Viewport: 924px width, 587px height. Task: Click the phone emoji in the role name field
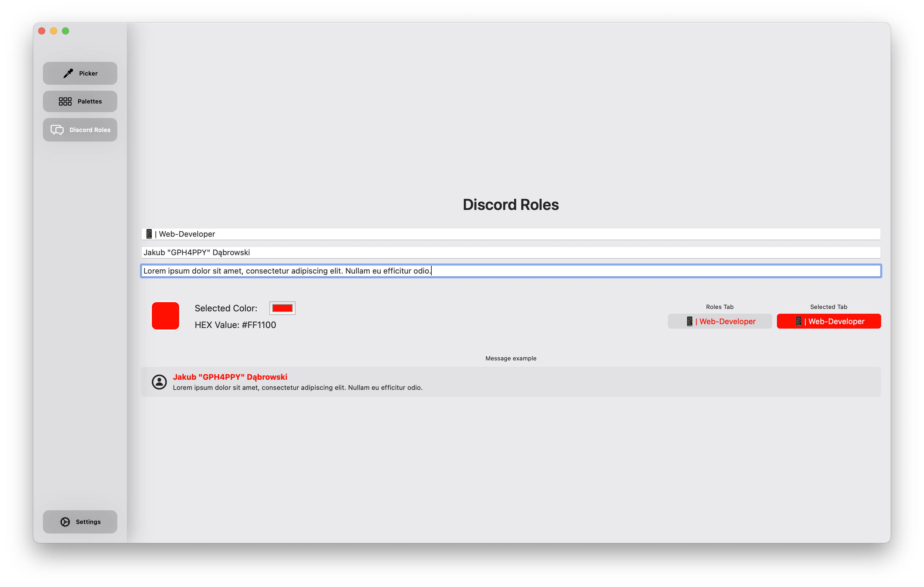pos(149,233)
